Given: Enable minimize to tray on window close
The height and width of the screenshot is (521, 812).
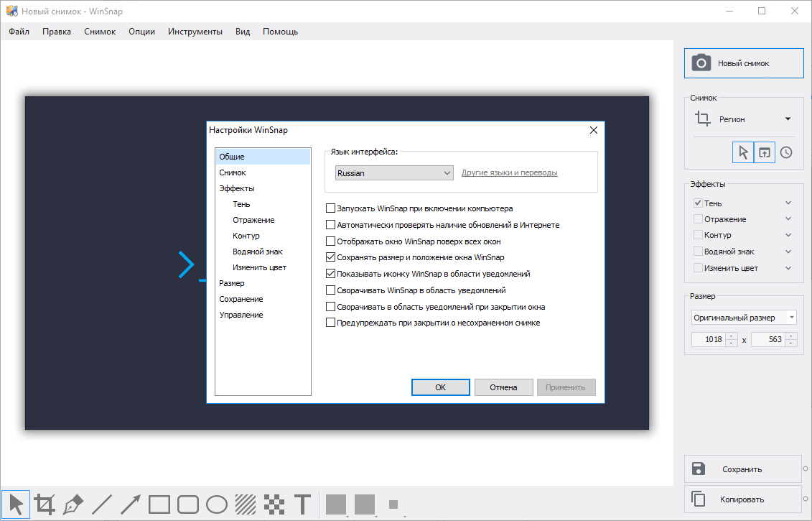Looking at the screenshot, I should tap(330, 307).
